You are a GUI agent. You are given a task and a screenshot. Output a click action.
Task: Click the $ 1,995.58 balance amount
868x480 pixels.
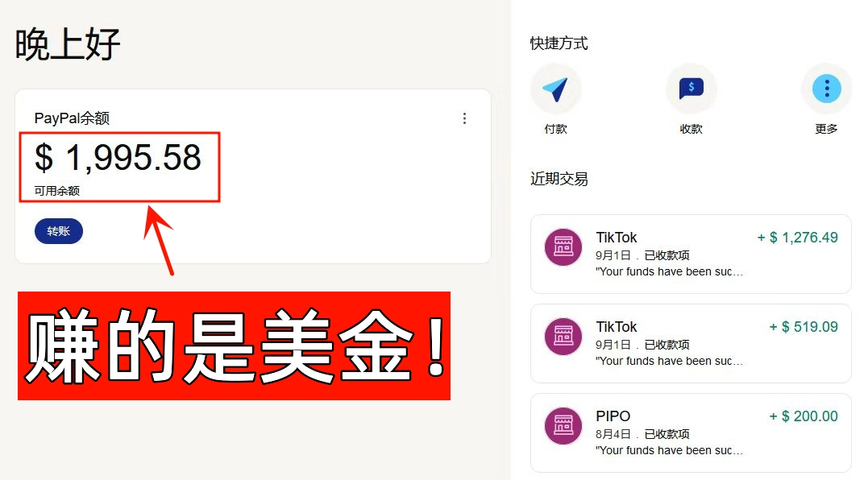(118, 158)
